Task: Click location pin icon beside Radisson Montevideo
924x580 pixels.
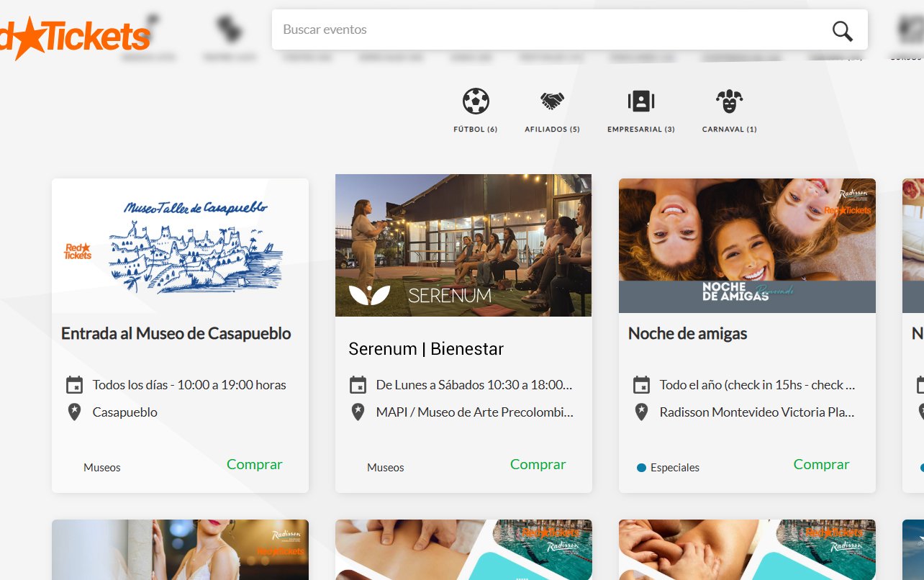Action: 641,412
